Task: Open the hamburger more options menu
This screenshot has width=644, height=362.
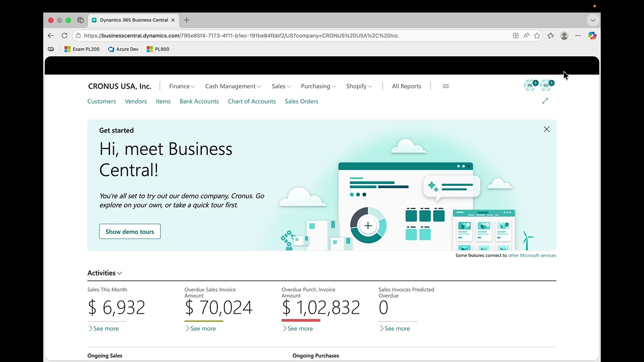Action: pyautogui.click(x=446, y=86)
